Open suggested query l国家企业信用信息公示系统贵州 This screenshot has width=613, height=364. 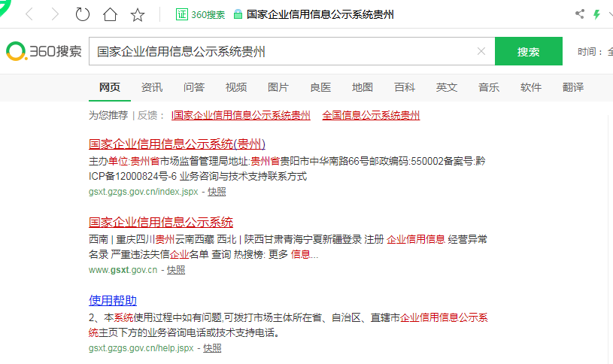[241, 115]
